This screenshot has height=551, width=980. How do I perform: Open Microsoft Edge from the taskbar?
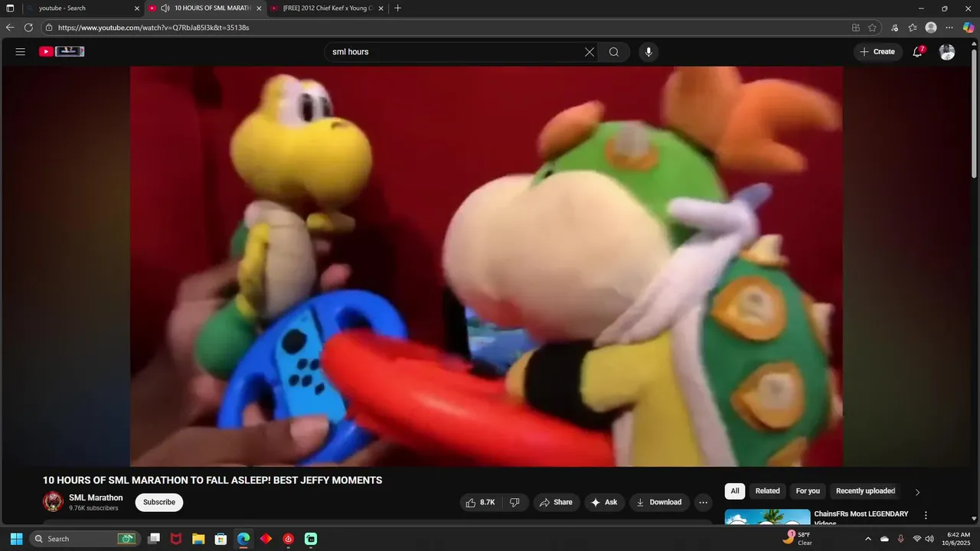click(243, 539)
